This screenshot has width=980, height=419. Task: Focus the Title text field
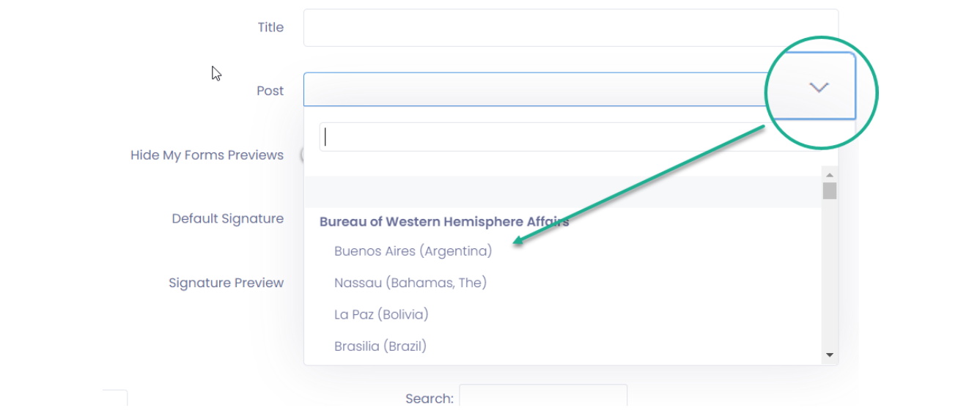pos(571,28)
